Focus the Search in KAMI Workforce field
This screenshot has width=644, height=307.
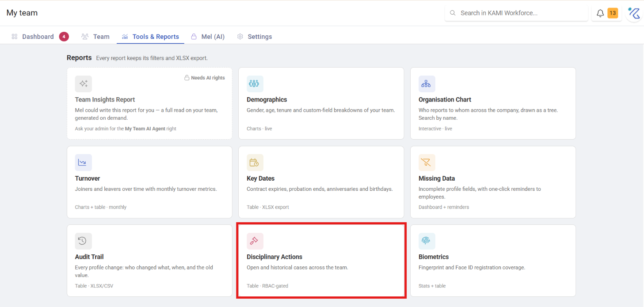click(516, 13)
